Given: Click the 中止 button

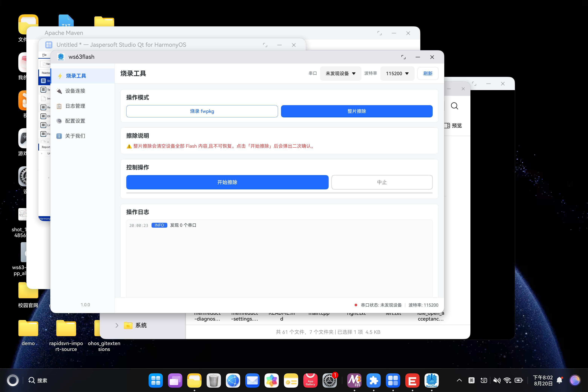Looking at the screenshot, I should pos(382,182).
